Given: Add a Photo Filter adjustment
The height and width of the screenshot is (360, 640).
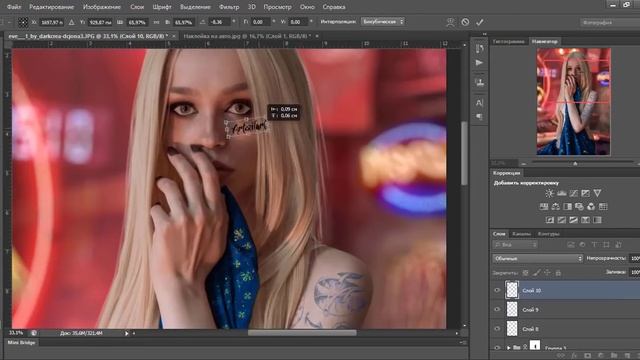Looking at the screenshot, I should pyautogui.click(x=579, y=207).
